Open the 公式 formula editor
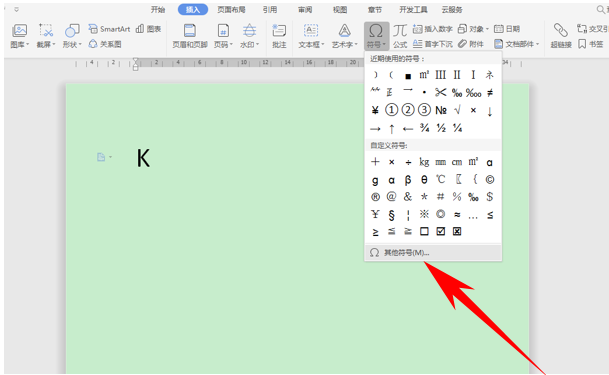609x375 pixels. click(x=400, y=36)
